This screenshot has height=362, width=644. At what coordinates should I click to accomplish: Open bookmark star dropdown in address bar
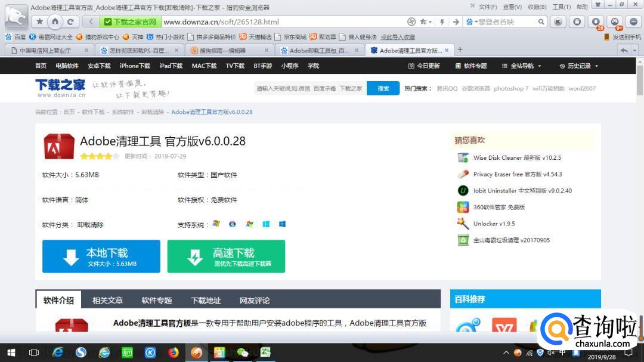[x=426, y=22]
